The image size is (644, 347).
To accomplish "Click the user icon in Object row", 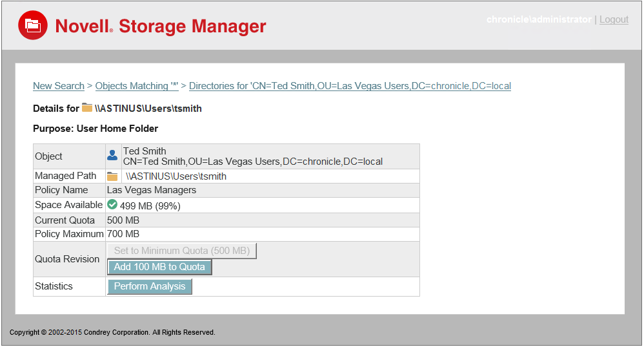I will (112, 156).
